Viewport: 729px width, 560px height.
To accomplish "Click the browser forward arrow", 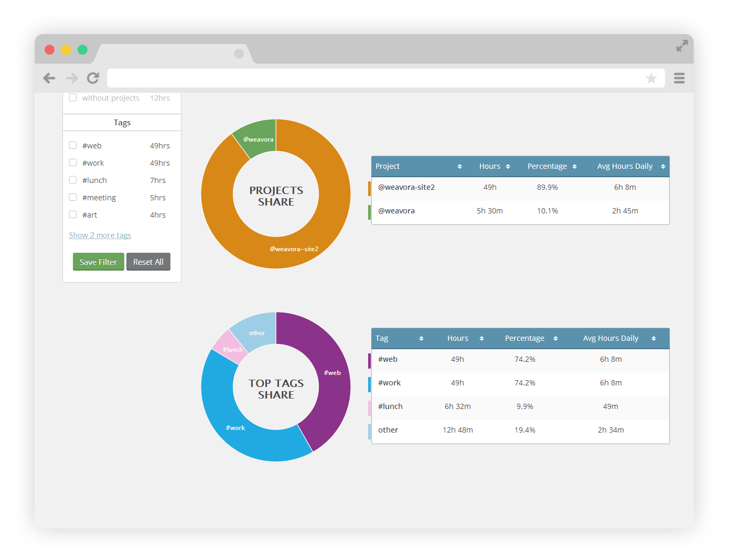I will 72,78.
